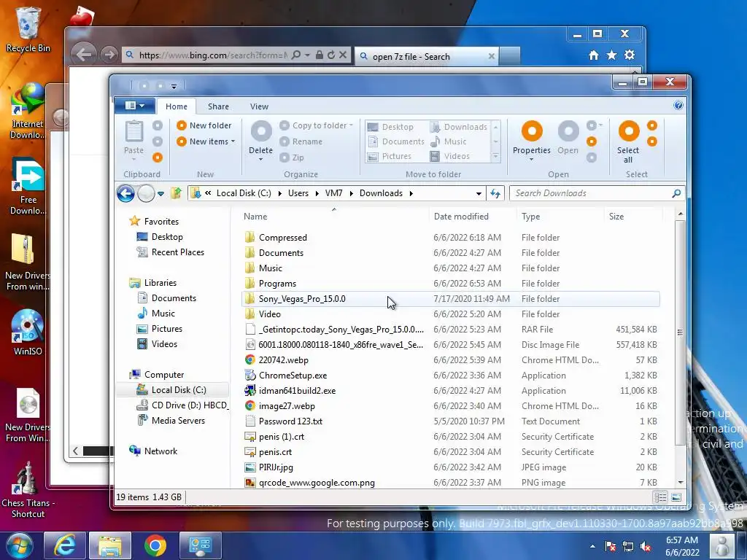Screen dimensions: 747x560
Task: Click the Internet Explorer back button
Action: (84, 55)
